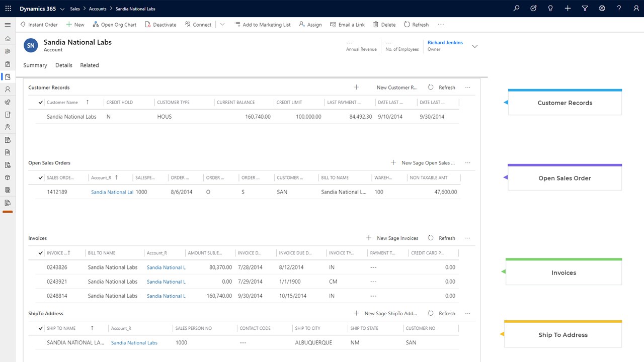Select invoice number 0243921

point(57,282)
